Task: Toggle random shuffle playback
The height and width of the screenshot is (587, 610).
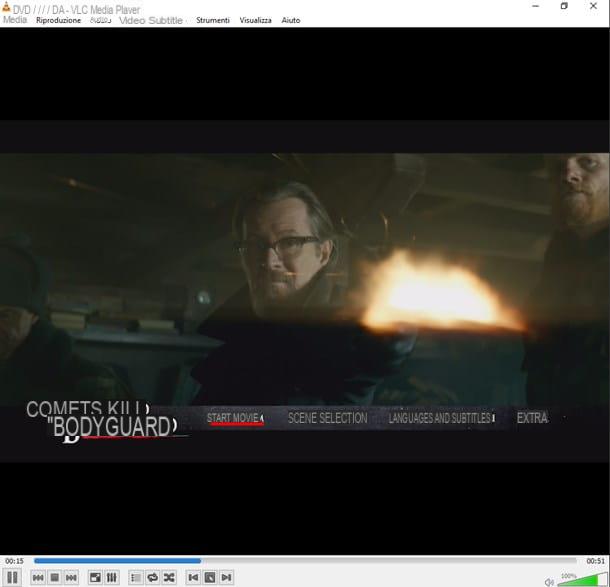Action: click(169, 578)
